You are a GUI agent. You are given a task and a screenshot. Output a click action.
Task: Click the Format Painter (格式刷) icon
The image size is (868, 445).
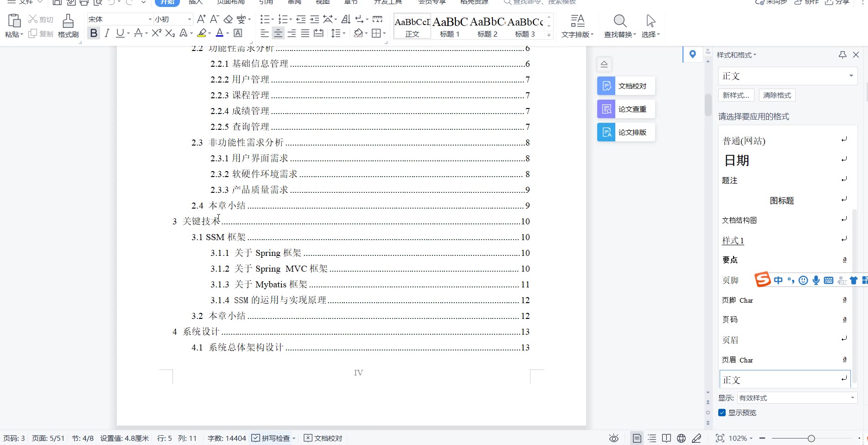click(x=68, y=25)
